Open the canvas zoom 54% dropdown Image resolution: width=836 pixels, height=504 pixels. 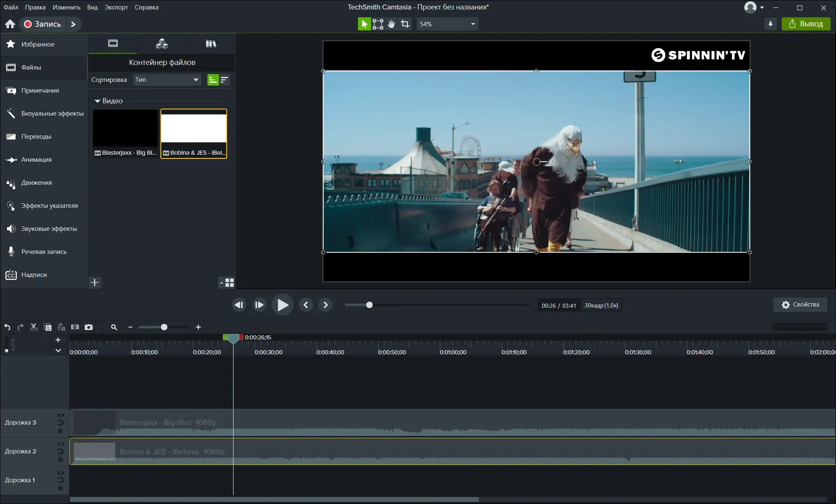[448, 24]
